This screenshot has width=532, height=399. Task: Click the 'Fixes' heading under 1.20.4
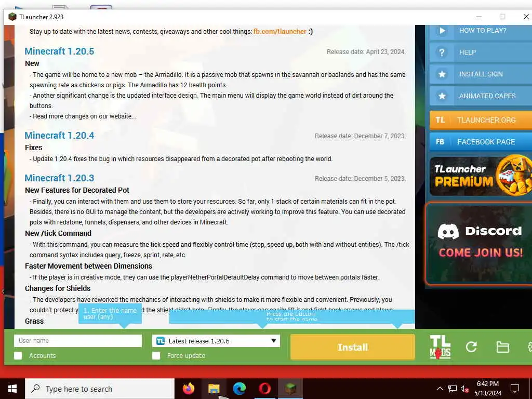pos(34,148)
